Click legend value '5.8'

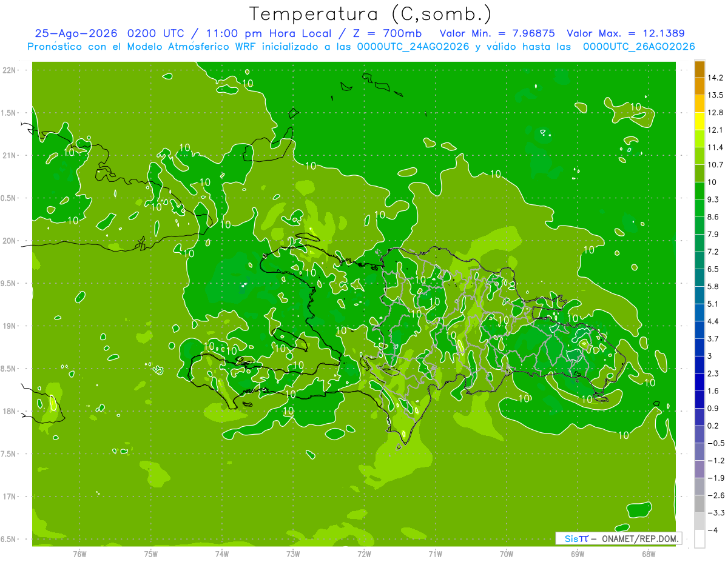click(x=713, y=287)
